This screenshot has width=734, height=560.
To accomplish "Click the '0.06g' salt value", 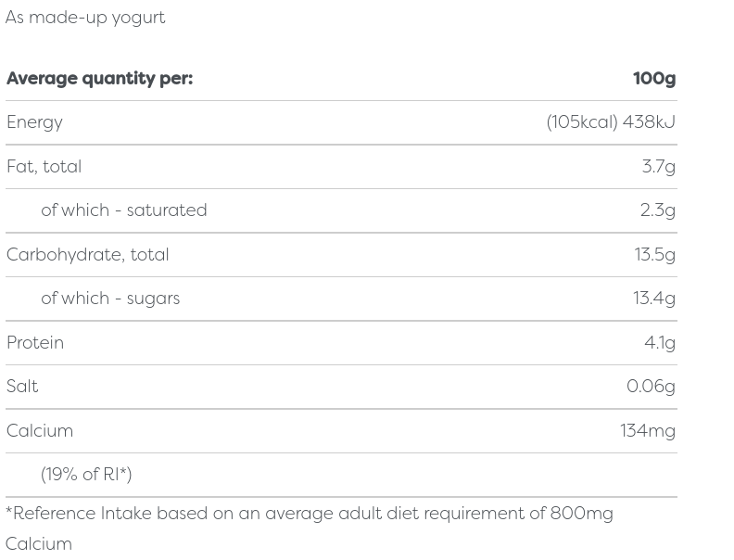I will [x=651, y=387].
